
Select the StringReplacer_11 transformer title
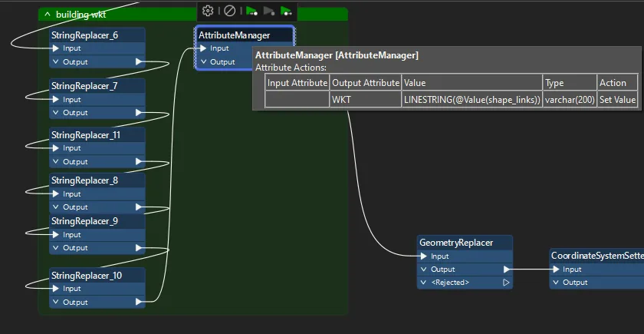(x=86, y=135)
